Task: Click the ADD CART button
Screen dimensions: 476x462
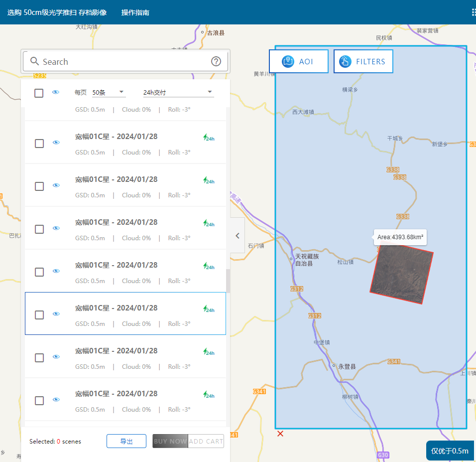Action: point(206,441)
